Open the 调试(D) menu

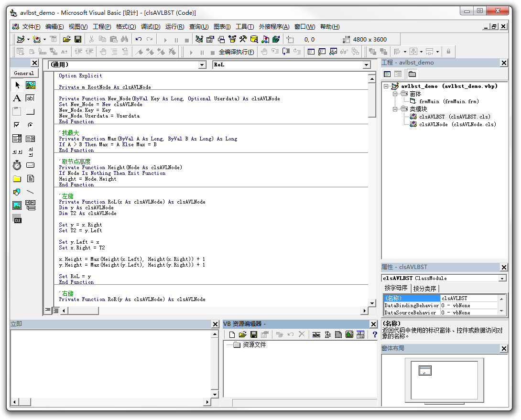pos(150,27)
